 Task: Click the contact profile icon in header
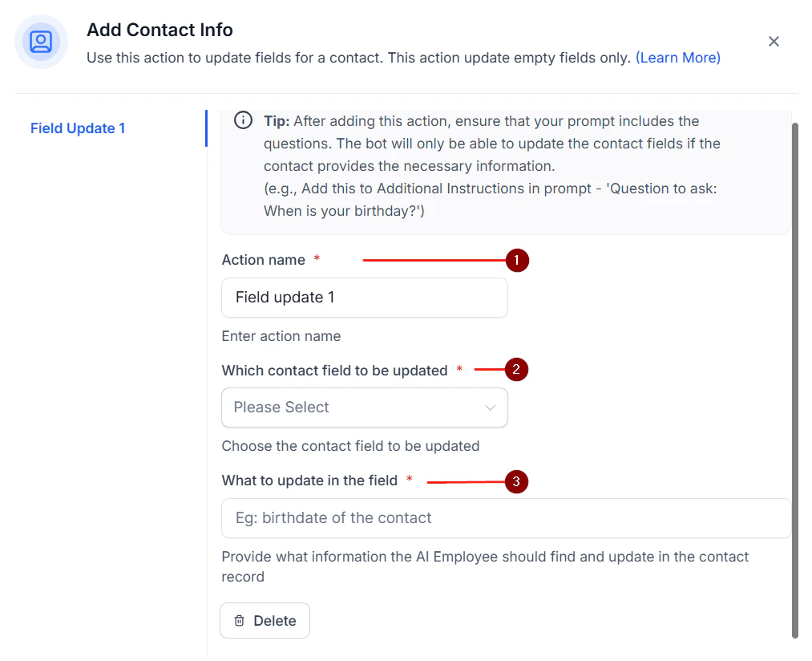41,42
